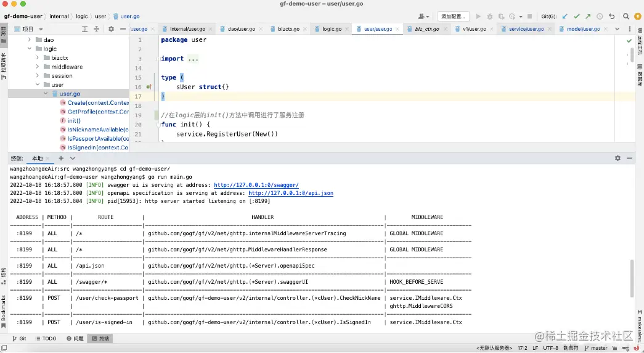Screen dimensions: 644x353
Task: Select IsNicknameAvailable method in tree
Action: 94,130
